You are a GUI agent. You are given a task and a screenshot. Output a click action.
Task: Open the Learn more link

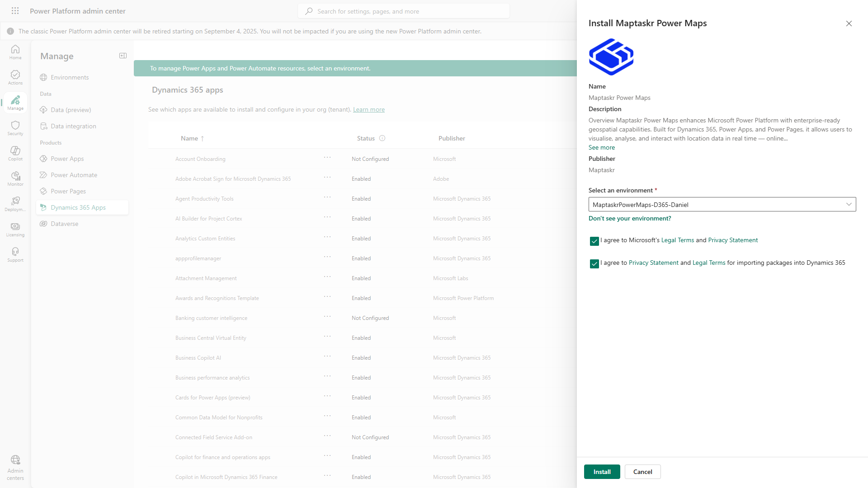(368, 109)
